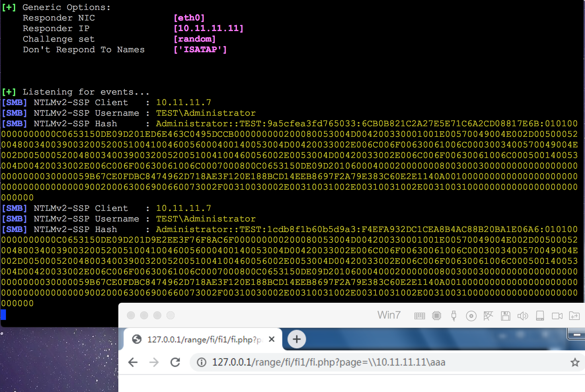Click the sound speaker icon in Win7 VM titlebar

(x=523, y=316)
